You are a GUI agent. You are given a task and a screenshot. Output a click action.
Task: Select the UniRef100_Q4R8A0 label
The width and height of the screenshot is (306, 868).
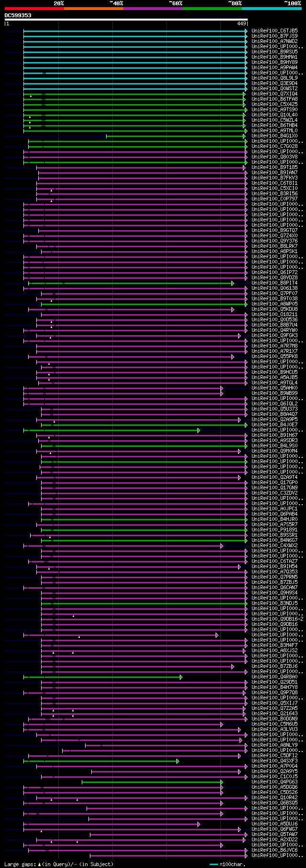tap(274, 677)
